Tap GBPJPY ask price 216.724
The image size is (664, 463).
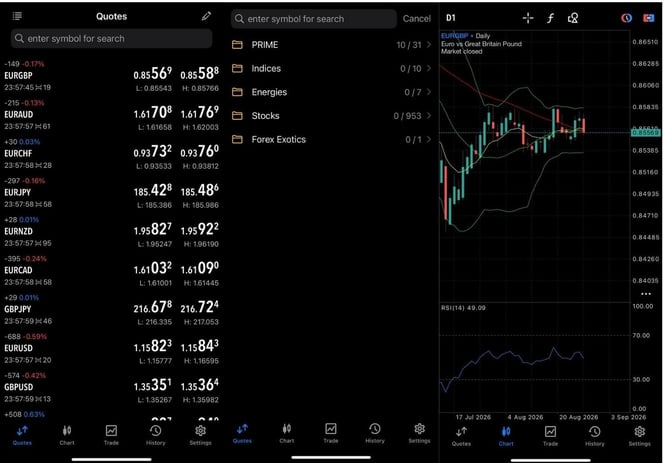pyautogui.click(x=200, y=308)
